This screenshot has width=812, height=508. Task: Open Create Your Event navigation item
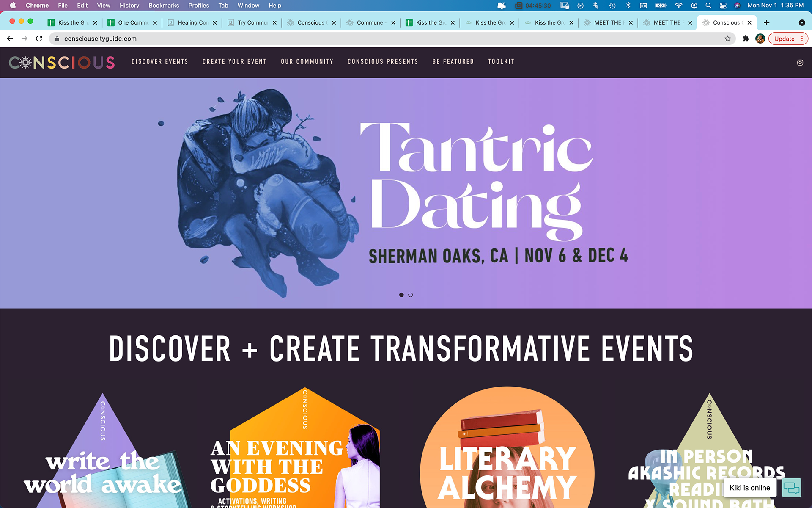(235, 62)
